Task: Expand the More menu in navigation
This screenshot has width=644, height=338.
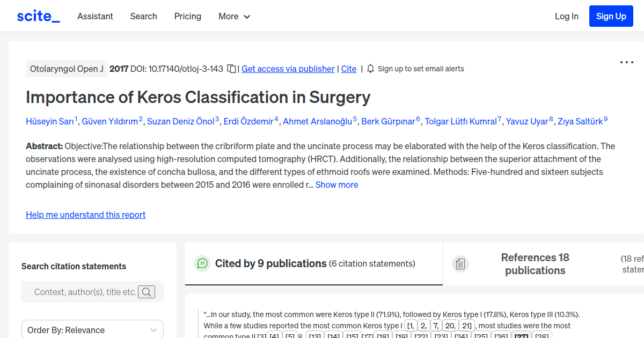Action: click(234, 16)
